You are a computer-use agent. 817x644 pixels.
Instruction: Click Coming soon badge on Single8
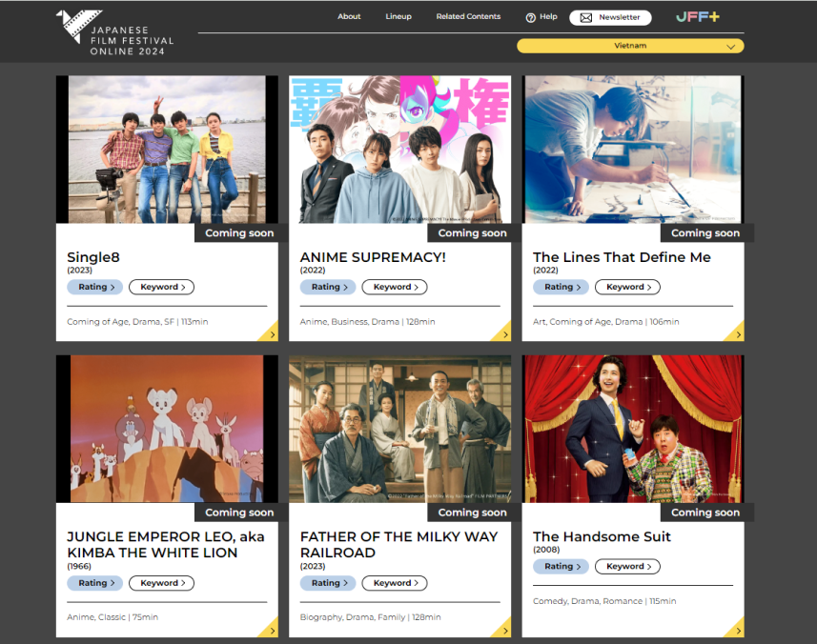[239, 233]
